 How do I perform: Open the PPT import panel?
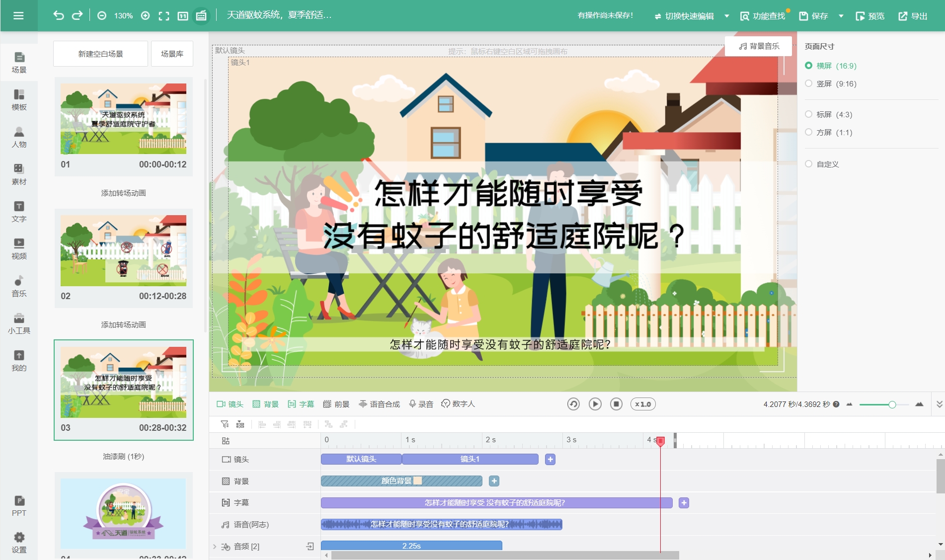coord(19,506)
